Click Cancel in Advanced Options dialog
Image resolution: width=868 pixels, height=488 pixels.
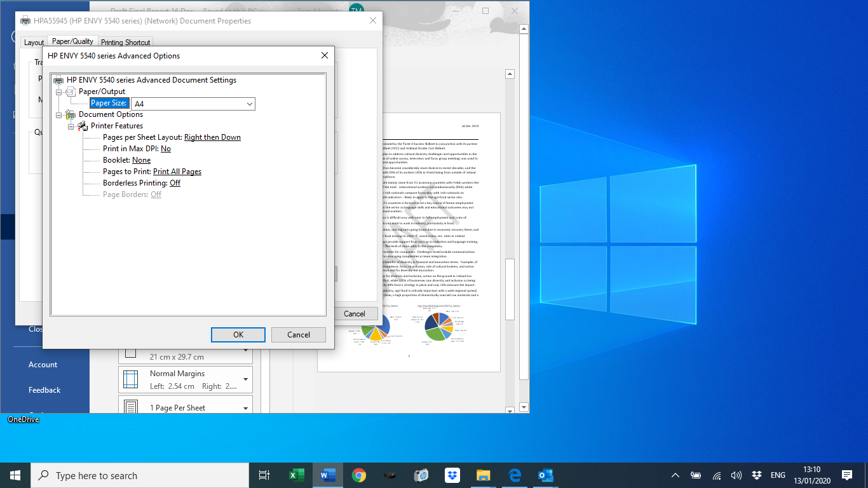pos(298,335)
